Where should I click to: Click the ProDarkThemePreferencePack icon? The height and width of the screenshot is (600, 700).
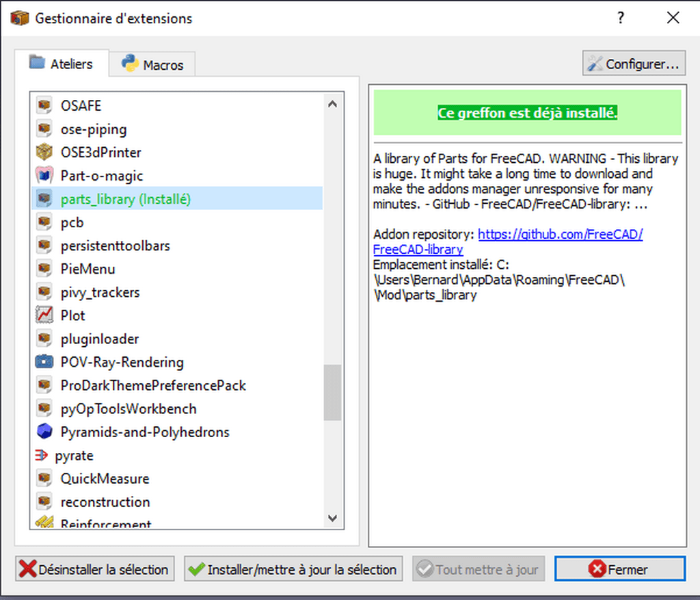(44, 385)
